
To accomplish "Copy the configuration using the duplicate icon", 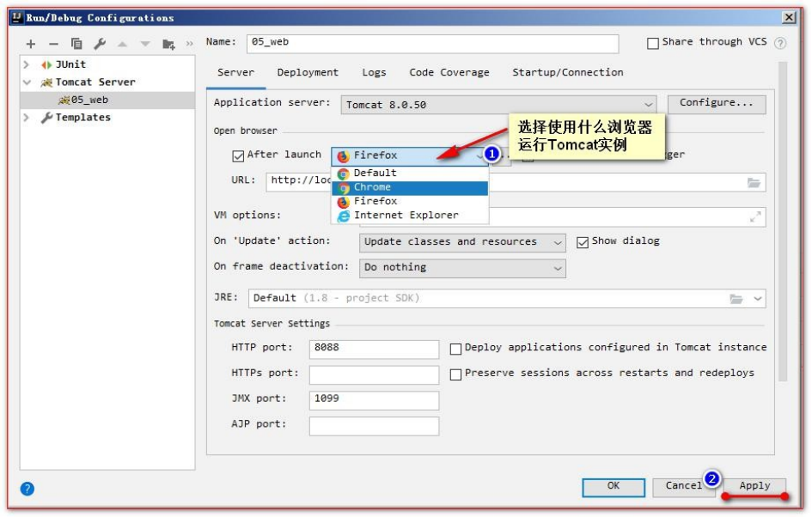I will (x=76, y=44).
